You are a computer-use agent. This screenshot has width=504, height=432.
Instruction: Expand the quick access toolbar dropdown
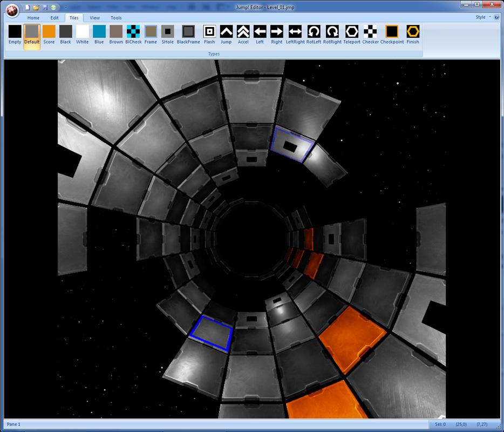[x=66, y=7]
